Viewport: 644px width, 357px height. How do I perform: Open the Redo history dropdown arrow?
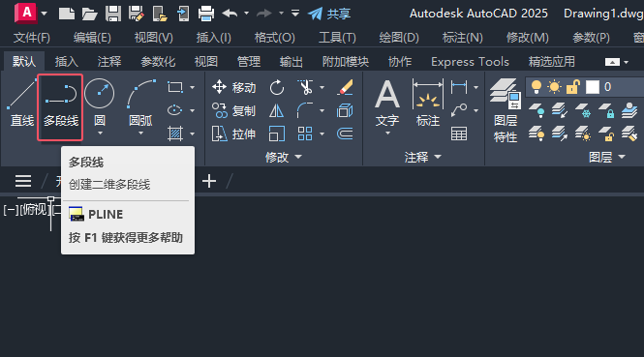click(281, 14)
